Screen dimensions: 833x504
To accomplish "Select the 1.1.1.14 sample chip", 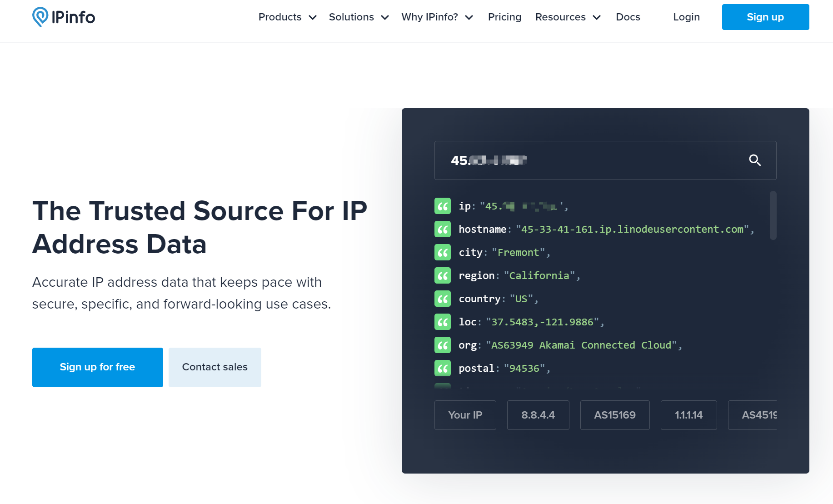I will coord(689,415).
